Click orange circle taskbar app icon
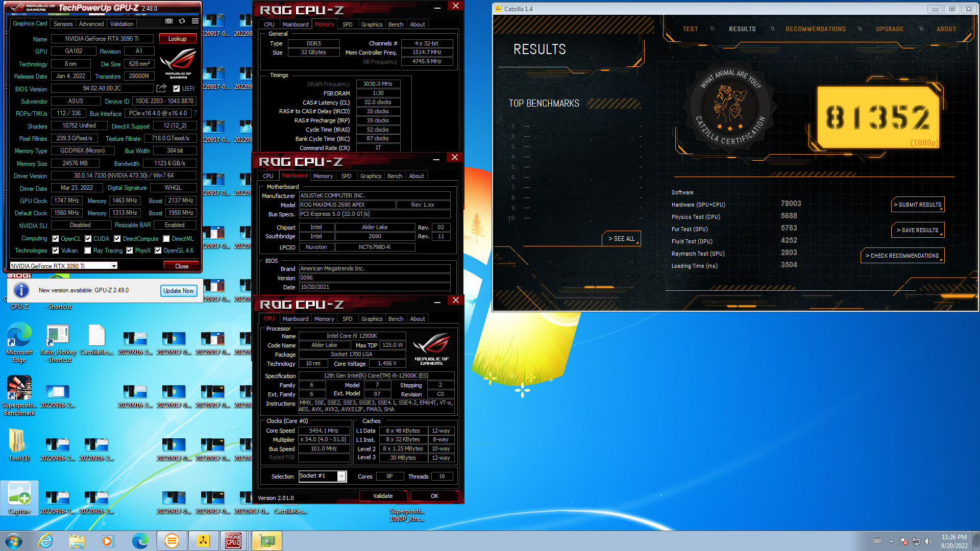This screenshot has width=980, height=551. click(x=172, y=541)
